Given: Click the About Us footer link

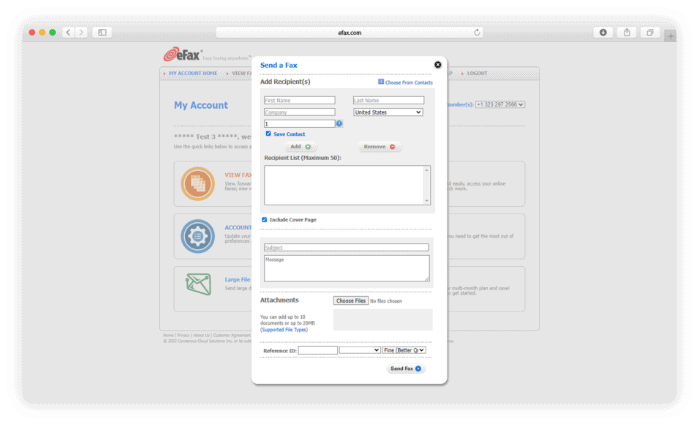Looking at the screenshot, I should [201, 335].
